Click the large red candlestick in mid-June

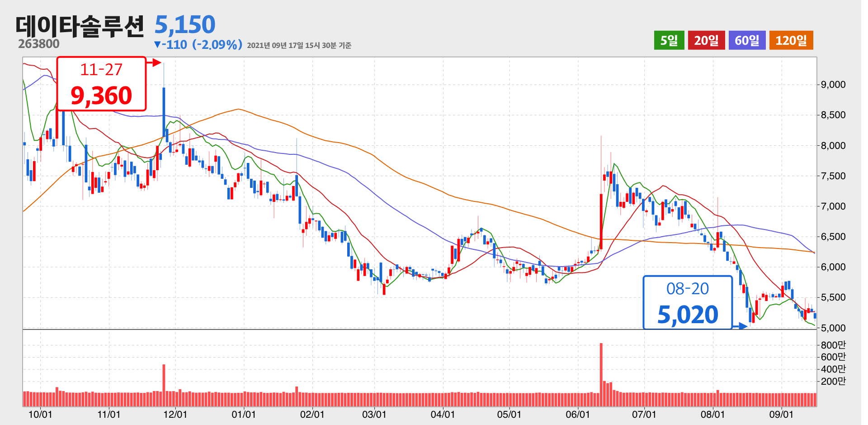(601, 222)
